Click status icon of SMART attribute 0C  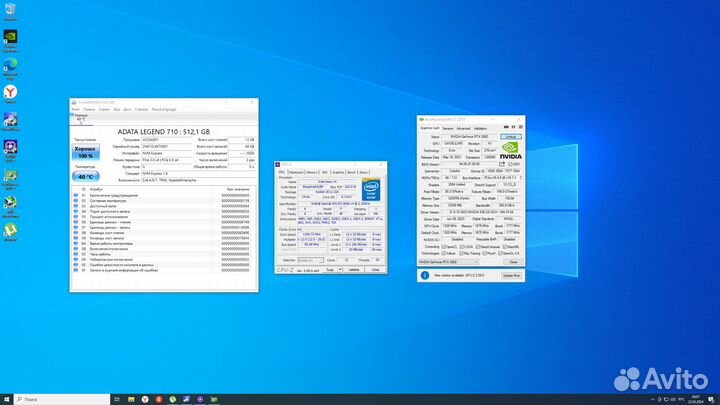tap(76, 254)
